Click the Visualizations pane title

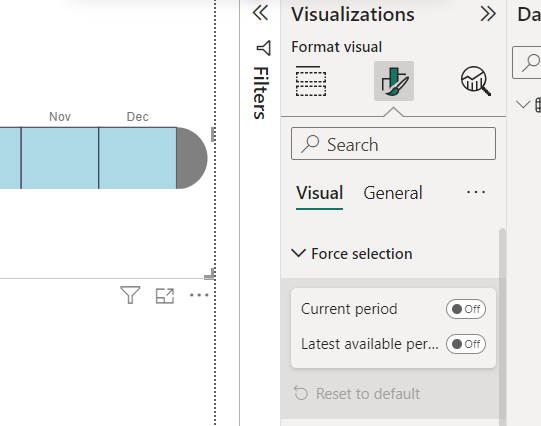(x=353, y=14)
